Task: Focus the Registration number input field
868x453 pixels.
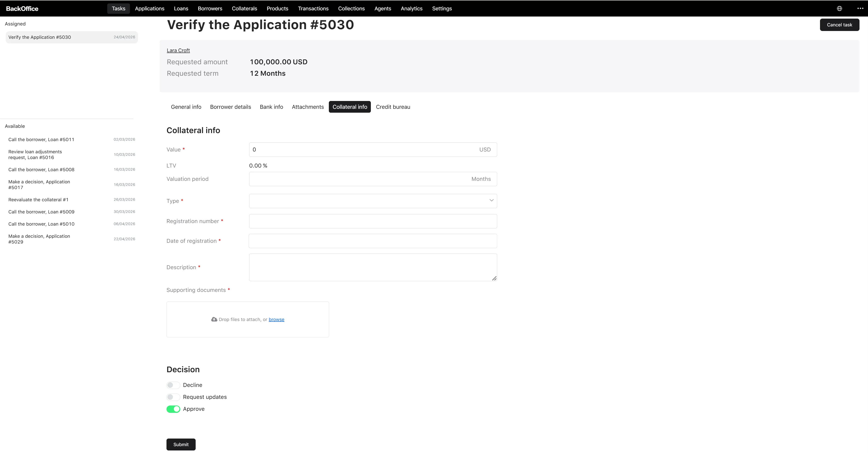Action: tap(373, 221)
